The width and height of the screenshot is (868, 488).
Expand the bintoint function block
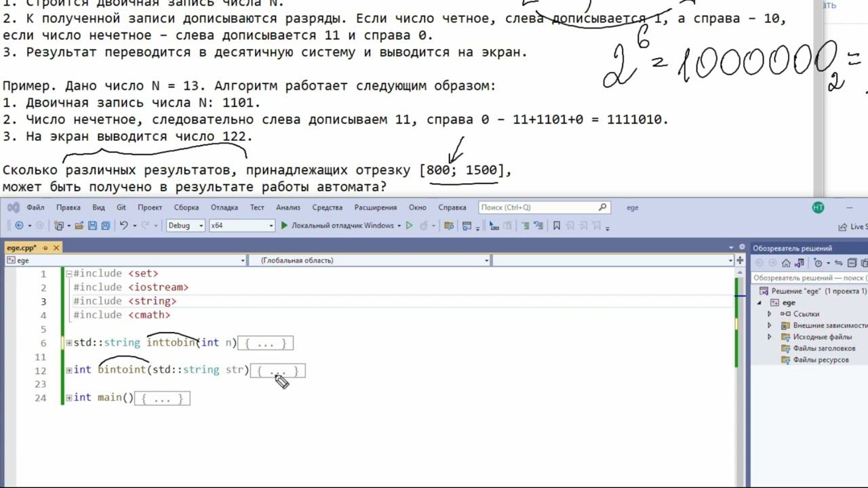[68, 370]
